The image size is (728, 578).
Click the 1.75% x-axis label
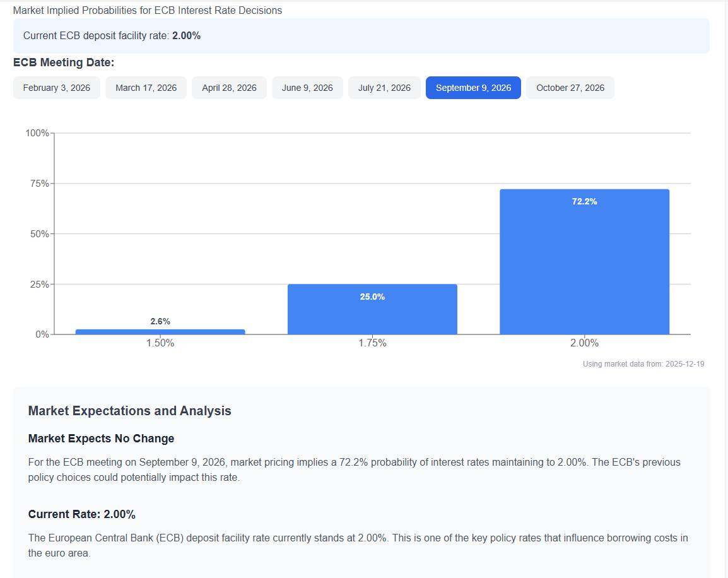pyautogui.click(x=372, y=343)
